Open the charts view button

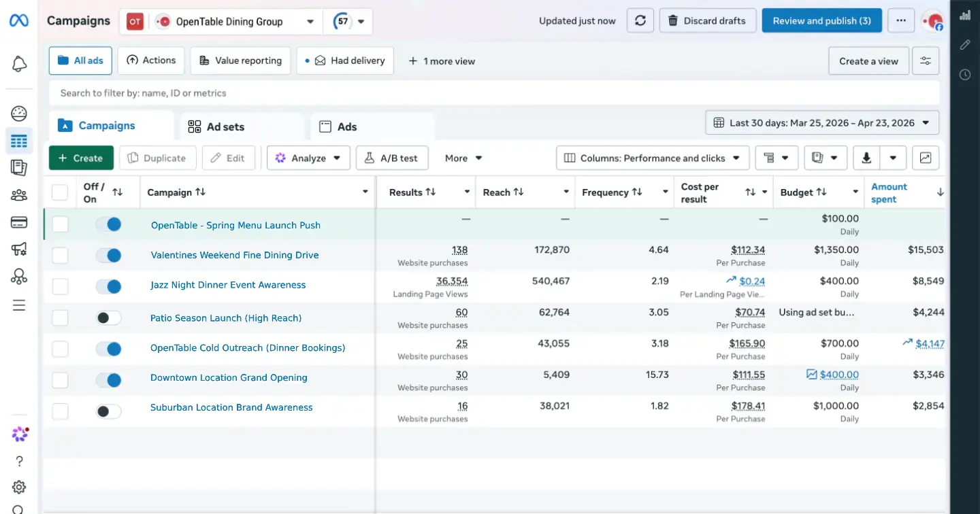[x=926, y=158]
